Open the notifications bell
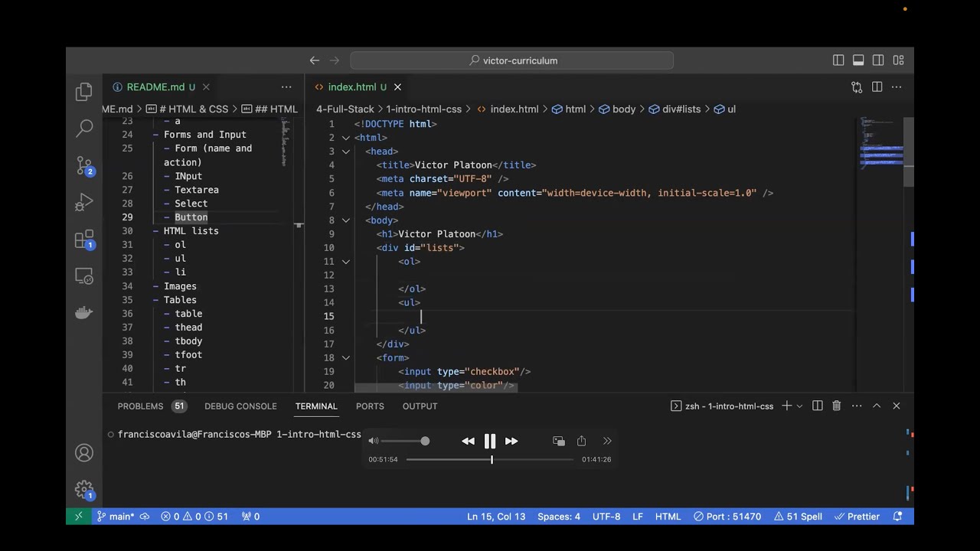Screen dimensions: 980x551 898,517
